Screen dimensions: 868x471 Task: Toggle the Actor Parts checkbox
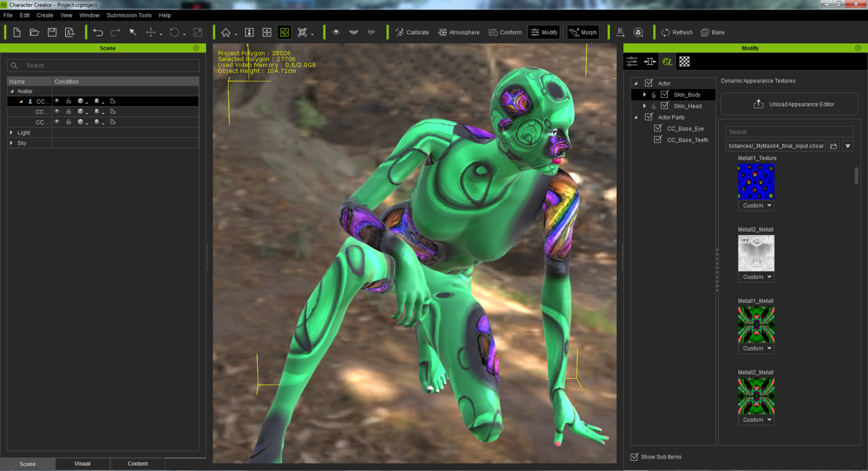click(649, 117)
